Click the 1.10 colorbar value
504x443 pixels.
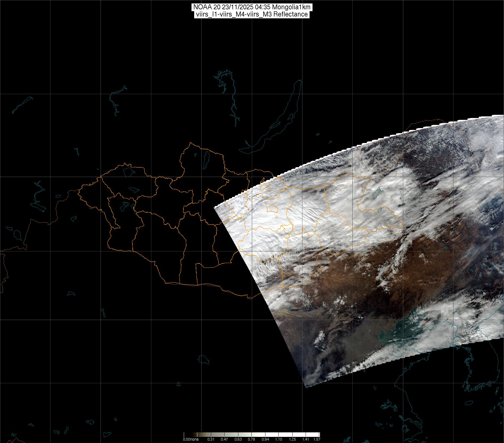(x=278, y=439)
